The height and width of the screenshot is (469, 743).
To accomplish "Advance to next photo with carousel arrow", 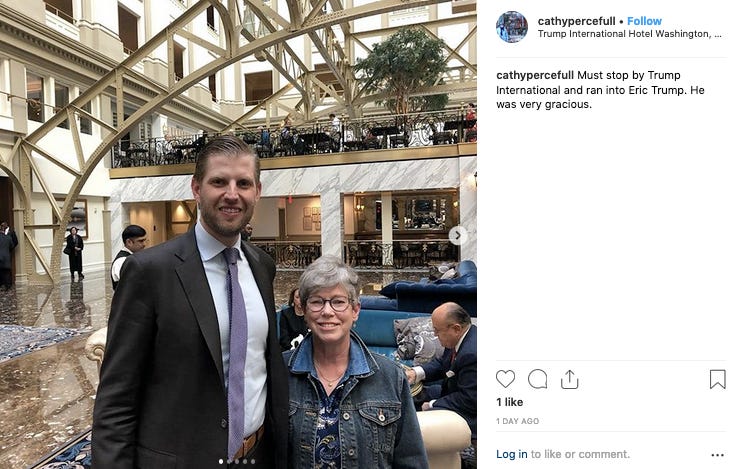I will [x=458, y=235].
